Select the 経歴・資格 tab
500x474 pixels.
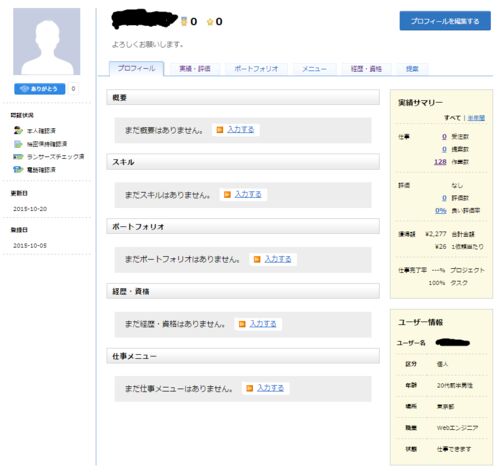pyautogui.click(x=366, y=69)
